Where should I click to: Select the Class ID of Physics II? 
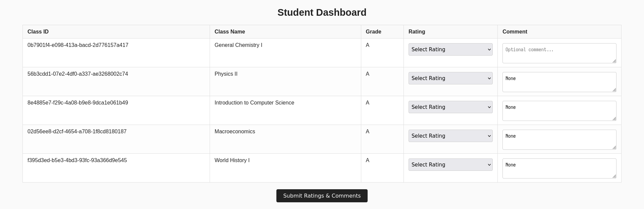pos(78,74)
